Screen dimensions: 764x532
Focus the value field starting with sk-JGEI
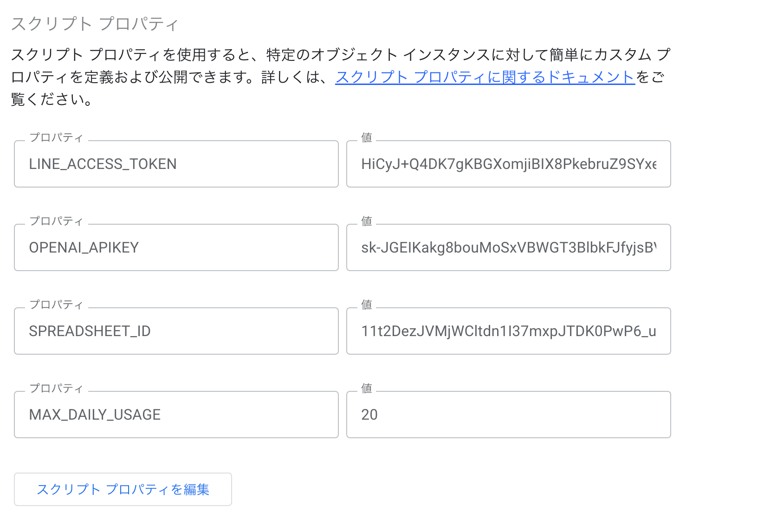tap(508, 247)
